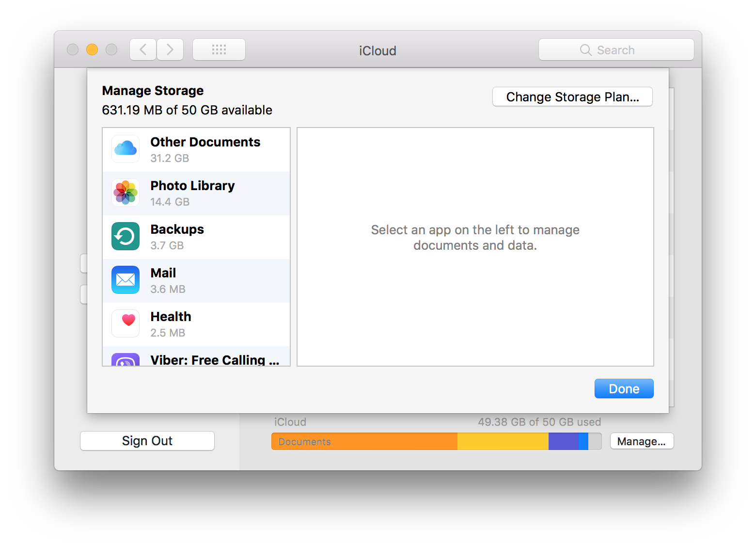The image size is (756, 548).
Task: Go forward with the right chevron button
Action: (170, 49)
